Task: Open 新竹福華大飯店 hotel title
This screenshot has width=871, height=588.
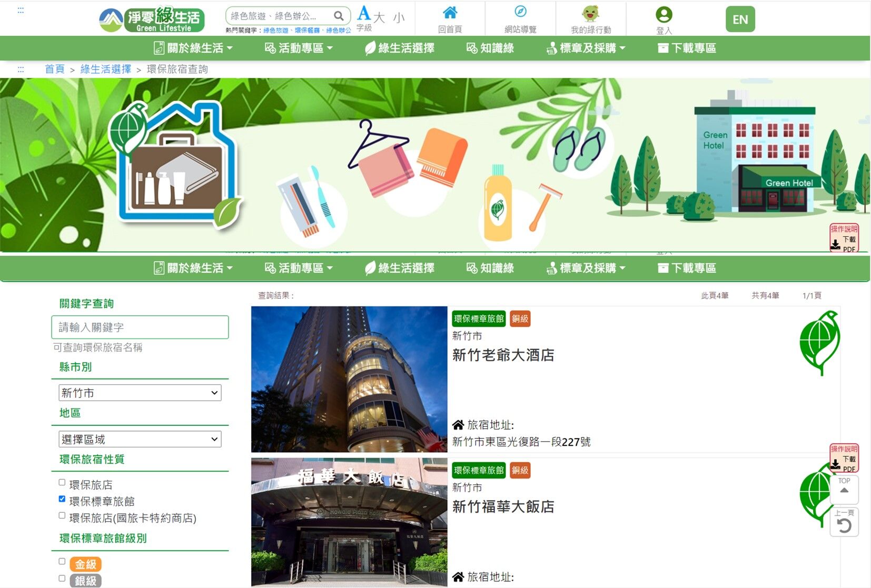Action: coord(503,507)
